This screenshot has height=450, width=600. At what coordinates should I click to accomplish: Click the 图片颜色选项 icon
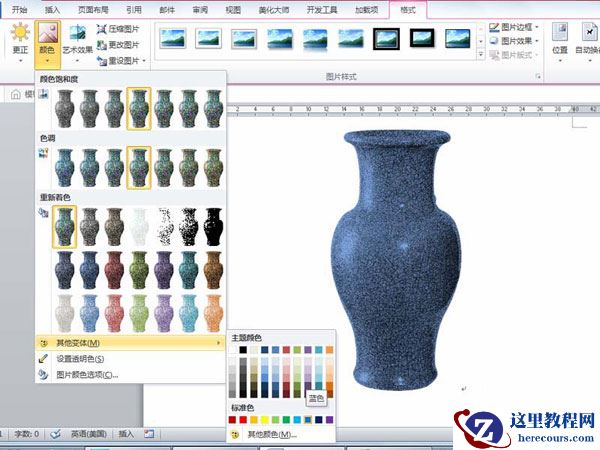pos(43,375)
